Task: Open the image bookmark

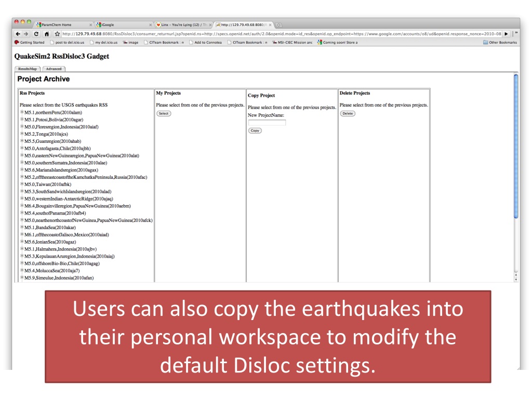Action: (130, 43)
